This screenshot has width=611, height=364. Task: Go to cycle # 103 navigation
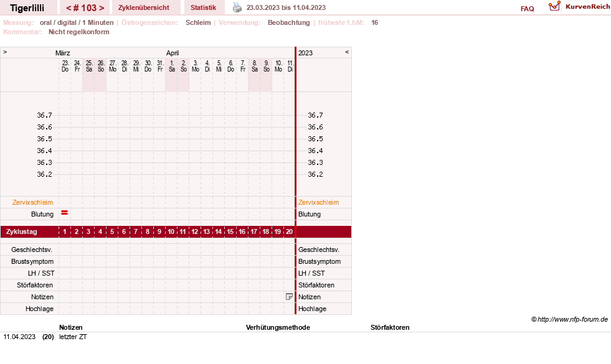pos(85,8)
